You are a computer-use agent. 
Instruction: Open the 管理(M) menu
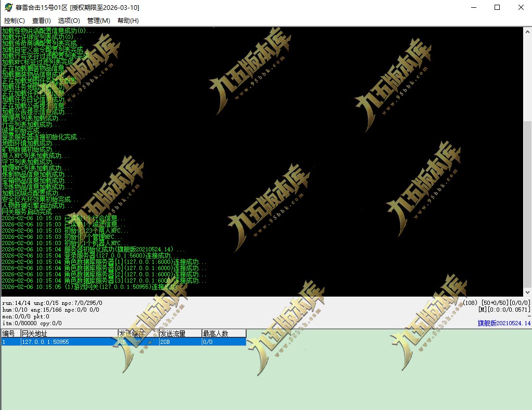(98, 21)
